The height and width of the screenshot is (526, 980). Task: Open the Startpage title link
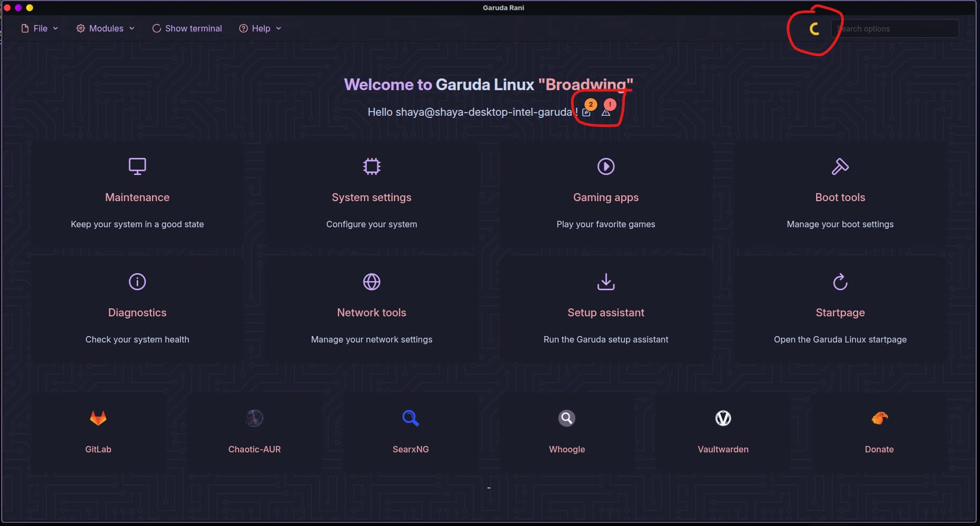[840, 313]
